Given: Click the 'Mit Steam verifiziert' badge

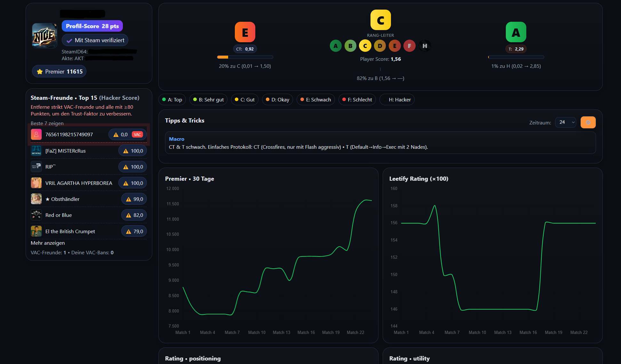Looking at the screenshot, I should [95, 40].
